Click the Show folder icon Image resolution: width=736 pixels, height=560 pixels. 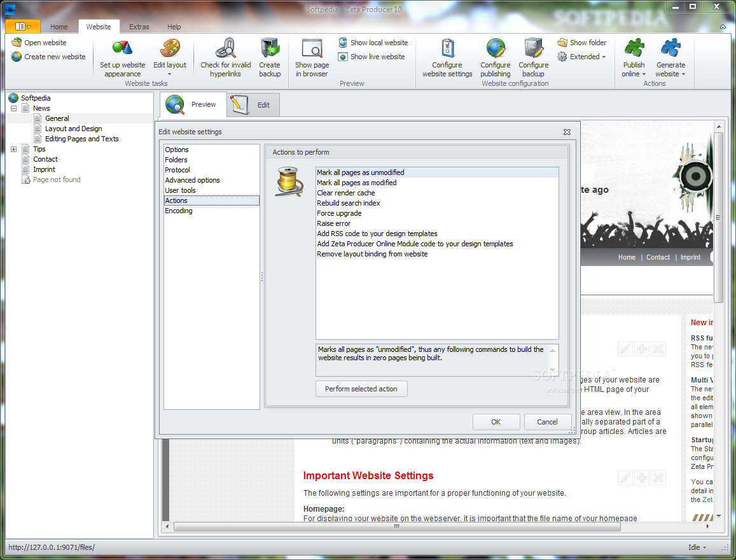[562, 43]
